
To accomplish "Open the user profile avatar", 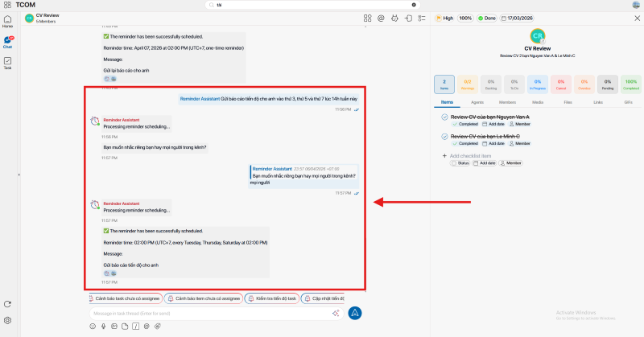I will point(636,5).
